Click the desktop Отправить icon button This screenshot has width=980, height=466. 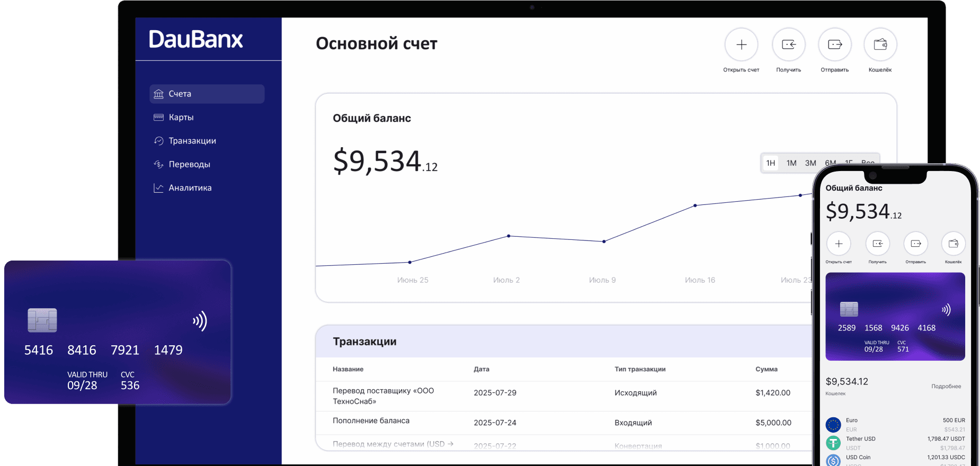click(x=835, y=44)
